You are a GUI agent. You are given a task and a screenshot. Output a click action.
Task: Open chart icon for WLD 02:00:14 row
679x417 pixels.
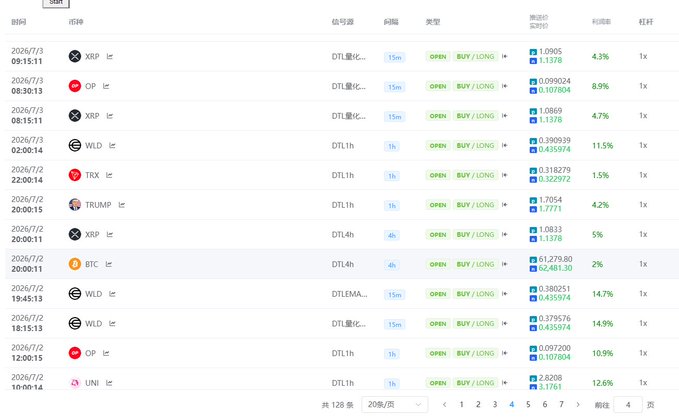[112, 145]
